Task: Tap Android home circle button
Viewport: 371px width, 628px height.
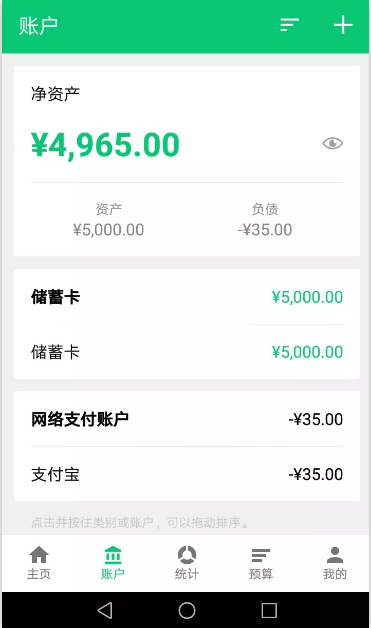Action: point(187,610)
